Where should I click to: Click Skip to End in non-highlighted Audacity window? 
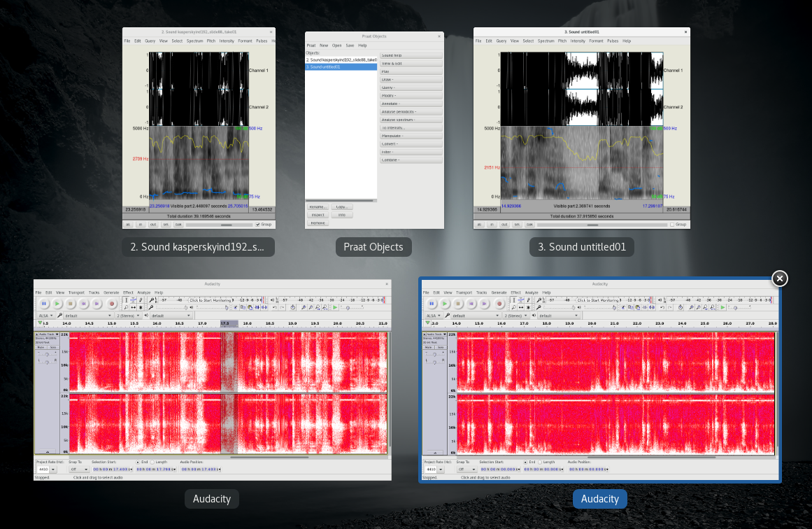[97, 304]
